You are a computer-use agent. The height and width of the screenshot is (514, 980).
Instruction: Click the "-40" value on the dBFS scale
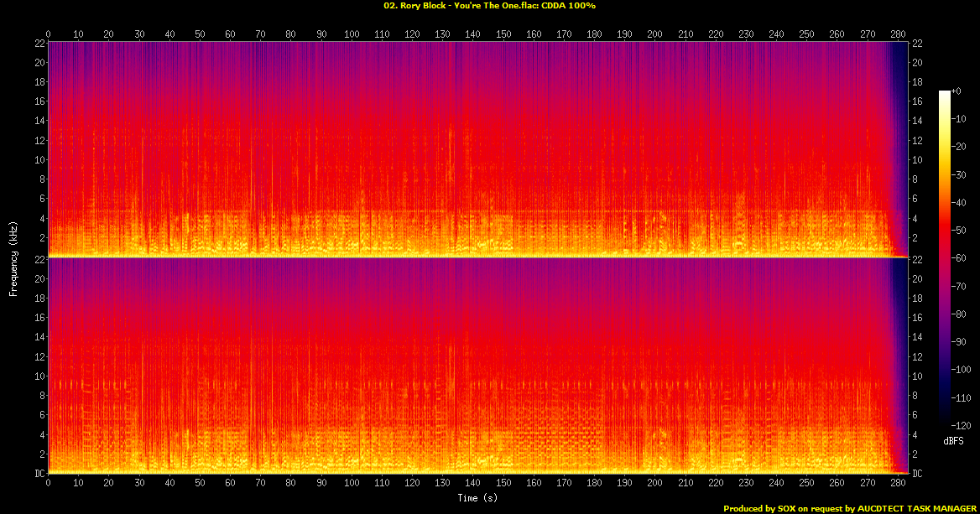pos(959,202)
